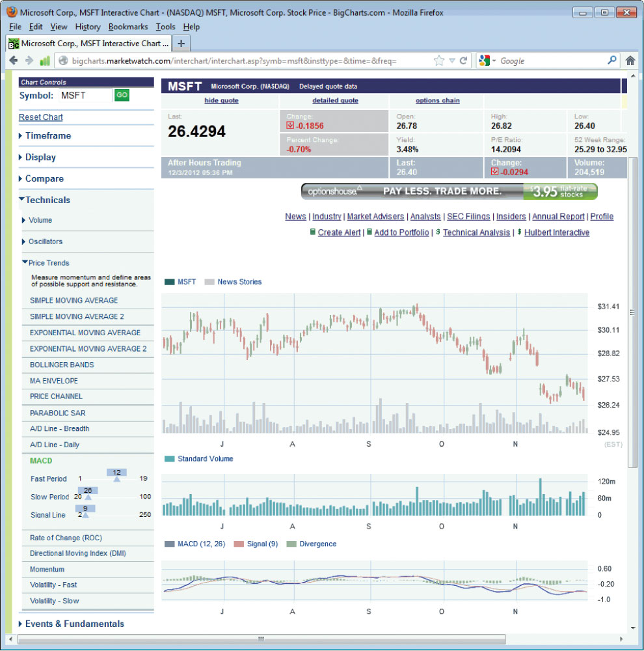The image size is (644, 651).
Task: Click the globe site identity icon
Action: pyautogui.click(x=63, y=61)
